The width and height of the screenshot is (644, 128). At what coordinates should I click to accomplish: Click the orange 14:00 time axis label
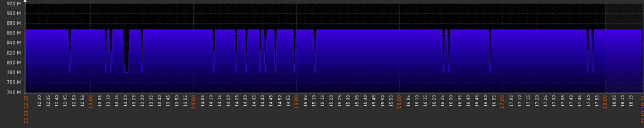click(x=193, y=102)
